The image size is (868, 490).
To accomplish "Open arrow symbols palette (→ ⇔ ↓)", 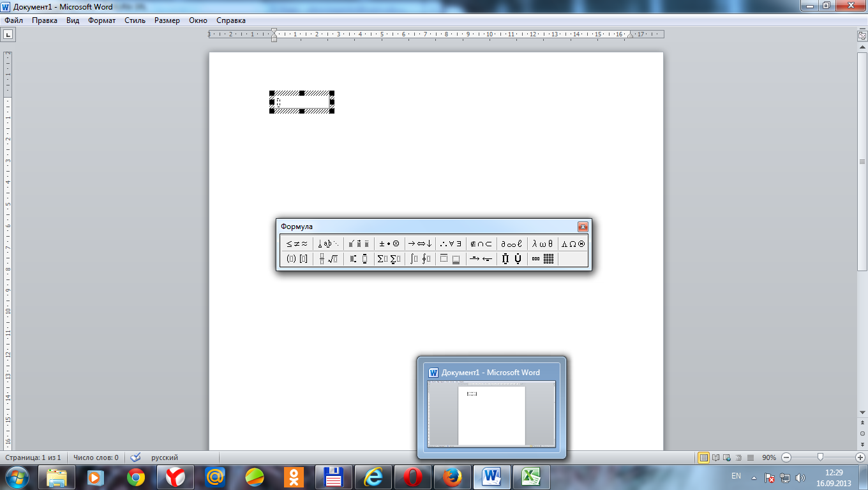I will (x=420, y=243).
